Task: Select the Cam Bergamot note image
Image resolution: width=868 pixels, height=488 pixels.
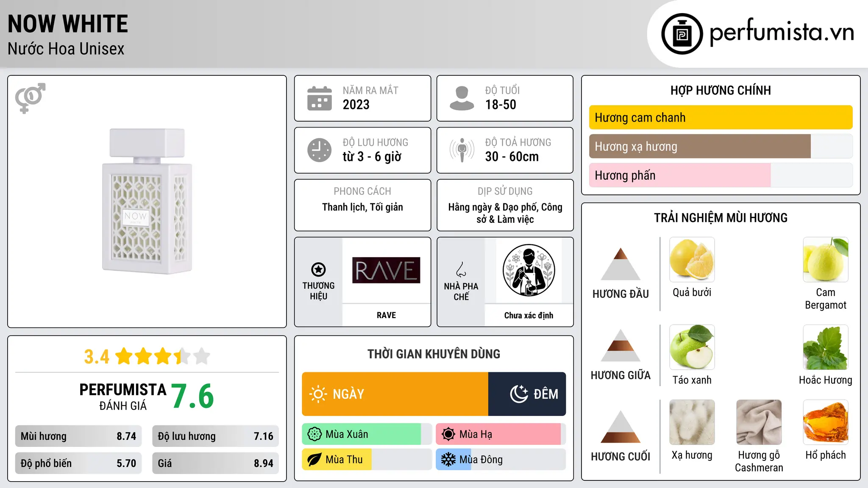Action: pyautogui.click(x=826, y=260)
